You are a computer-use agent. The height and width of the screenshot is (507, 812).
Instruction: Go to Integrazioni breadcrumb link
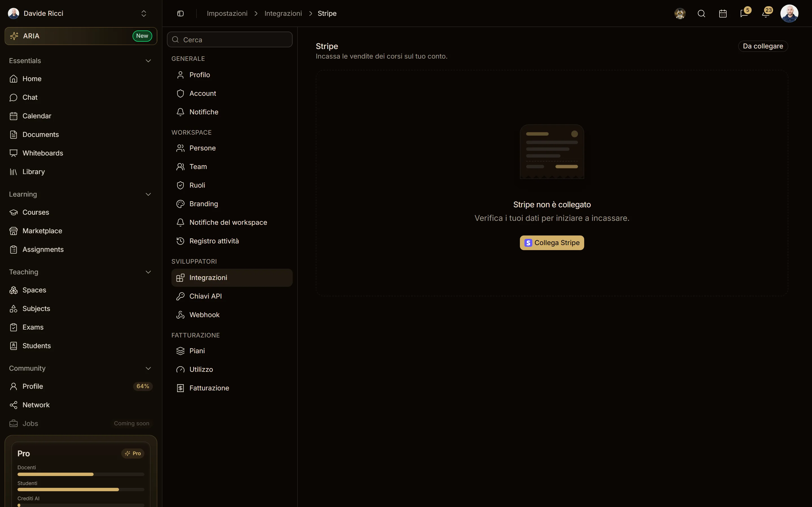pyautogui.click(x=283, y=14)
